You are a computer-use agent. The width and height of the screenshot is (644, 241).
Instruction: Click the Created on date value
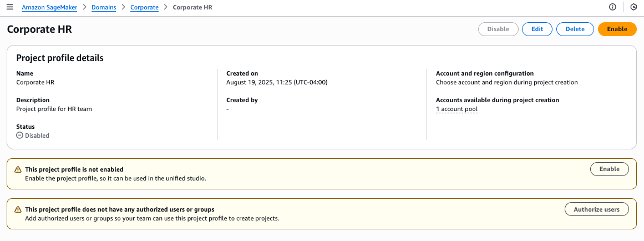coord(277,82)
